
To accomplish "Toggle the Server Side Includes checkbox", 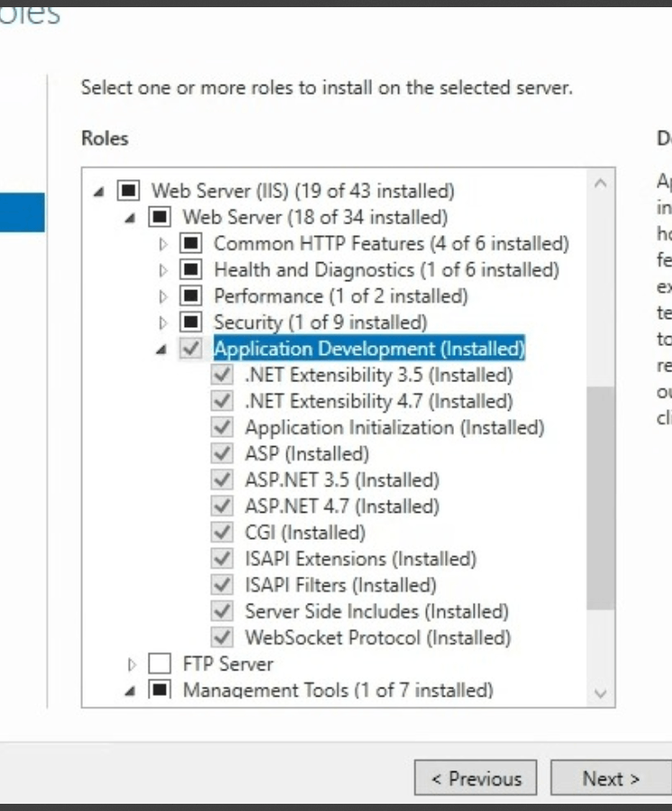I will 222,611.
